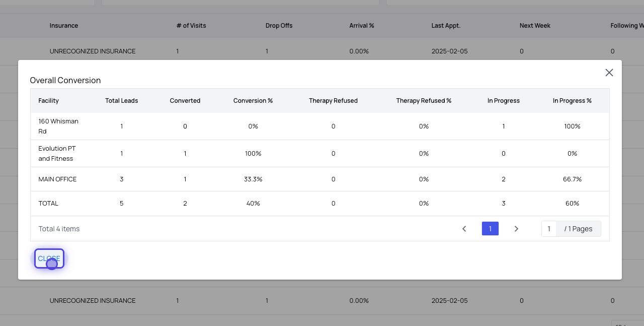
Task: Click the X to dismiss Overall Conversion dialog
Action: [x=609, y=73]
